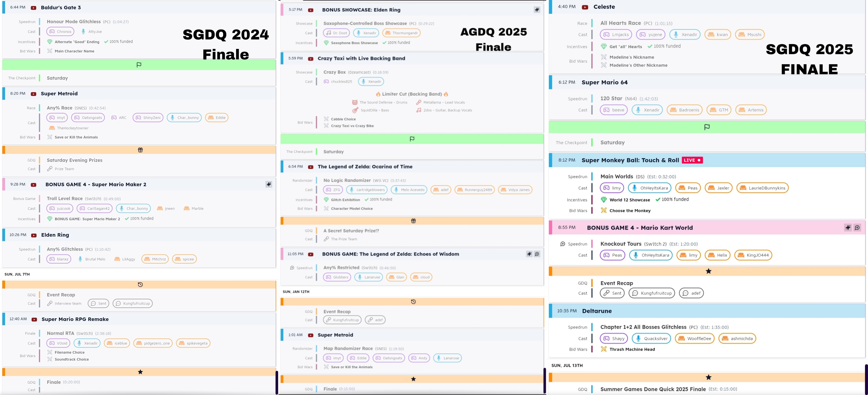Open YouTube icon next to 8:20 PM Super Metroid
Viewport: 868px width, 395px height.
pyautogui.click(x=34, y=94)
